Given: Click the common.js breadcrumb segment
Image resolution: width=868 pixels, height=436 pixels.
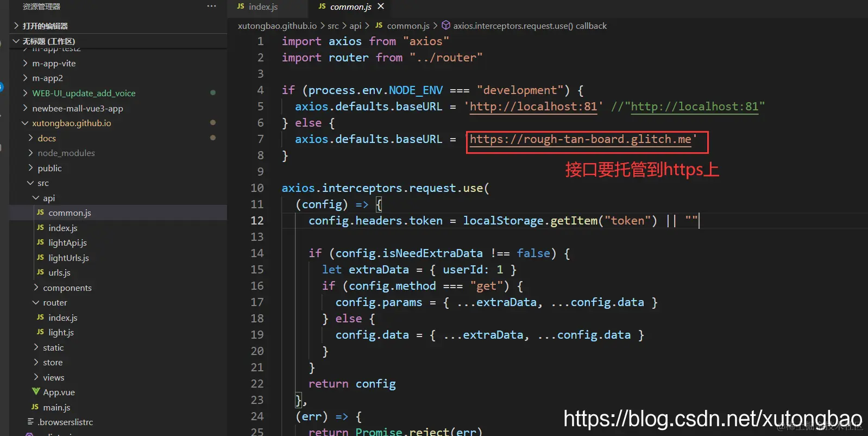Looking at the screenshot, I should click(408, 26).
